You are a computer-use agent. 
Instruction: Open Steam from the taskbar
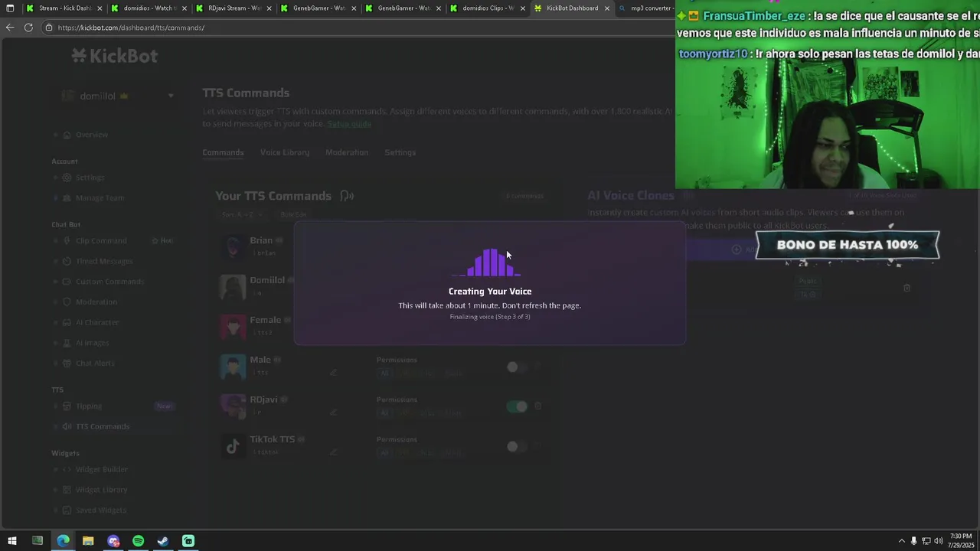click(163, 541)
